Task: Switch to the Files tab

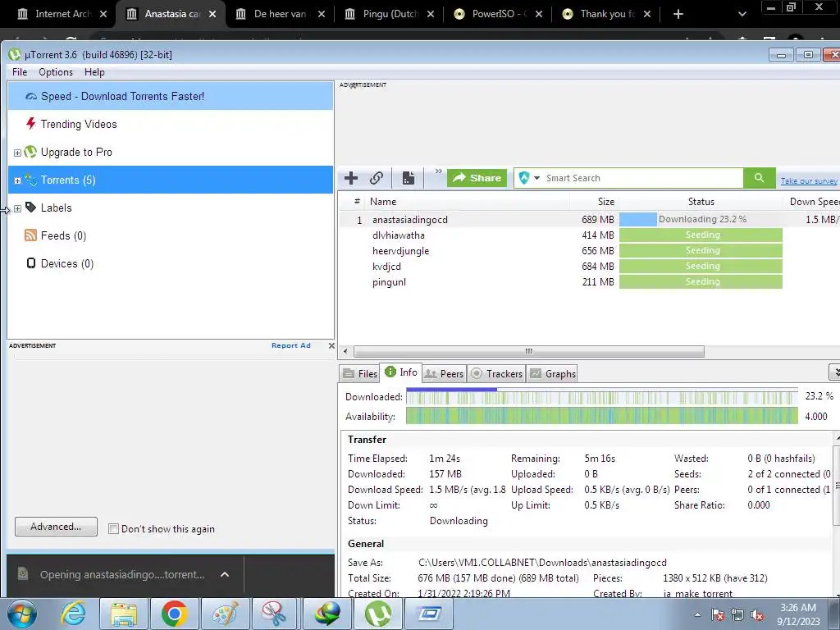Action: pyautogui.click(x=359, y=373)
